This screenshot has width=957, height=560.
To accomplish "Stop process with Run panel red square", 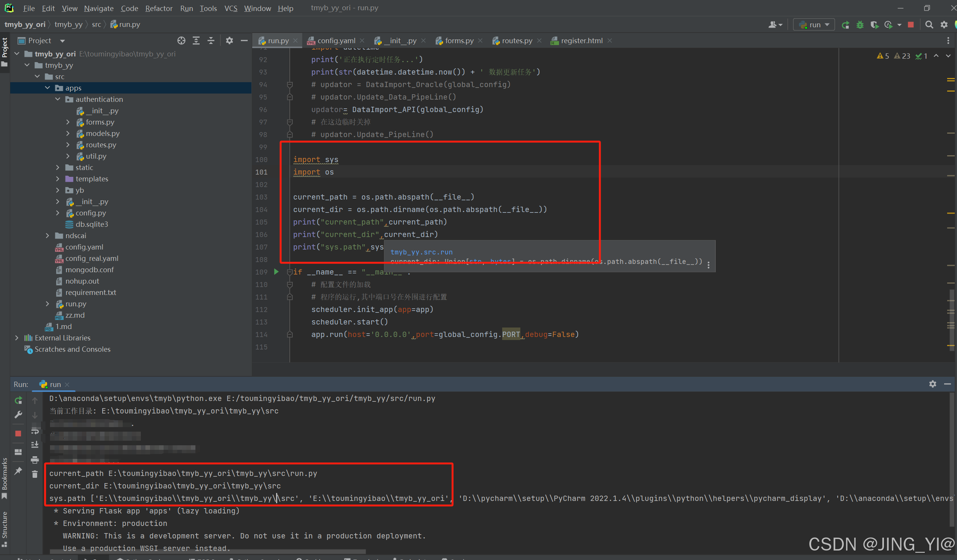I will [x=18, y=434].
